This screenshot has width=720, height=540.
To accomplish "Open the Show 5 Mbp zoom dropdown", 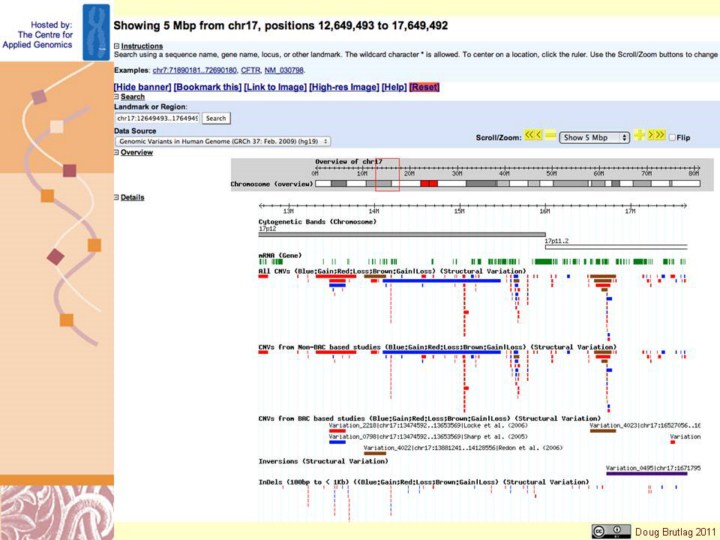I will click(x=594, y=137).
